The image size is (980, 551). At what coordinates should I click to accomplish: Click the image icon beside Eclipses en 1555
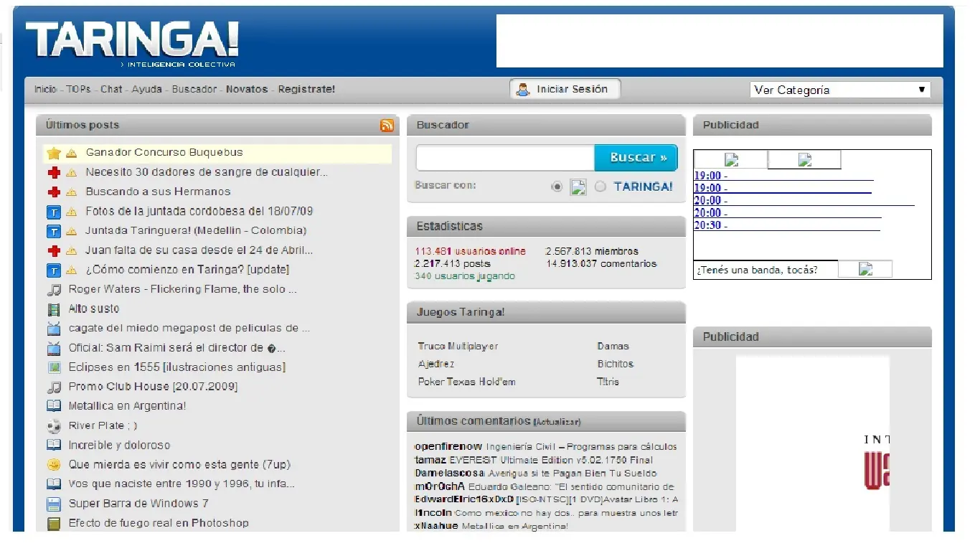(54, 367)
